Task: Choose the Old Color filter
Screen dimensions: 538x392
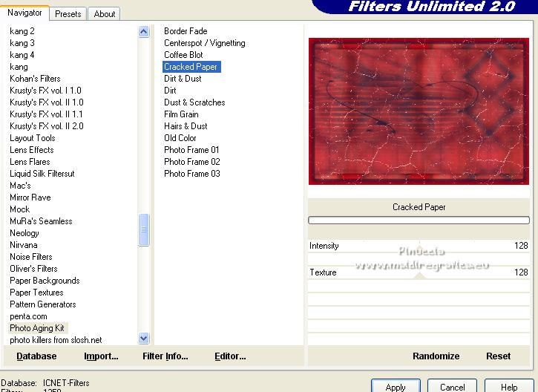Action: tap(180, 138)
